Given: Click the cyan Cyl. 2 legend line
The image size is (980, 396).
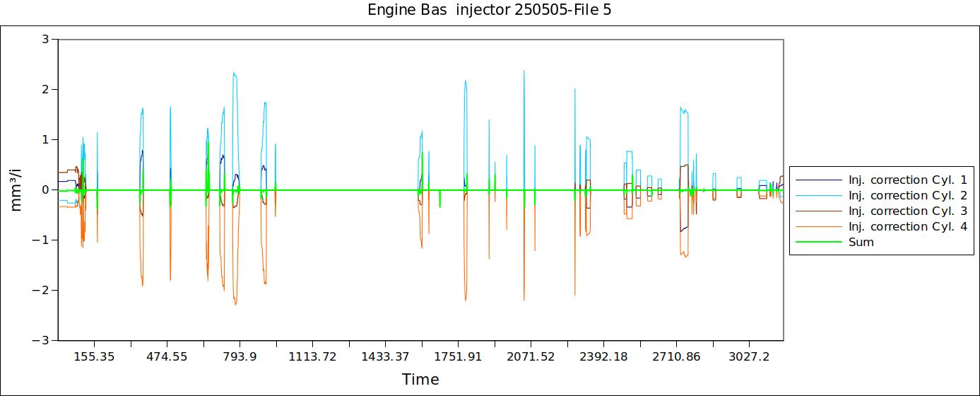Looking at the screenshot, I should click(x=819, y=195).
